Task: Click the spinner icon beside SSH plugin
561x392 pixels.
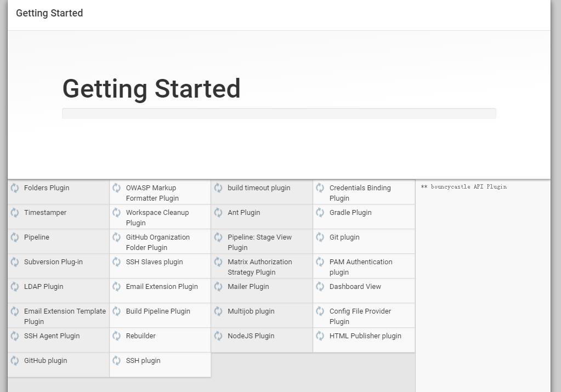Action: pos(117,361)
